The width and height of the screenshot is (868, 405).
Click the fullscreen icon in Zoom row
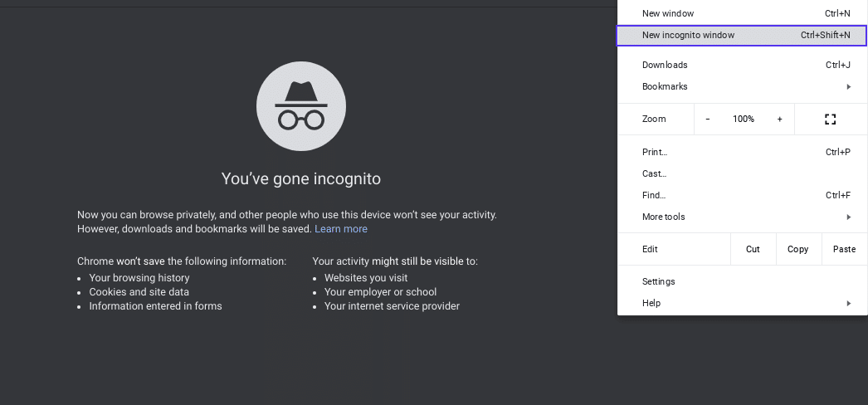(x=830, y=119)
